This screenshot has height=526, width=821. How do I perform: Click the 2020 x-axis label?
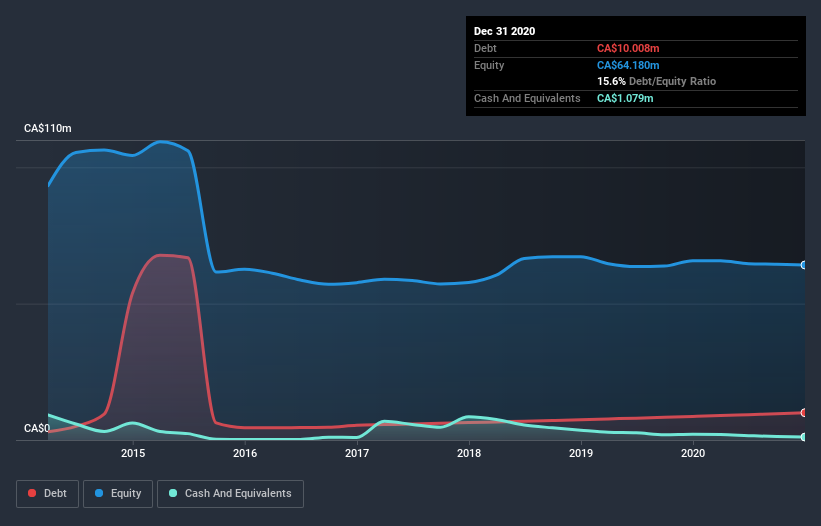click(x=693, y=453)
